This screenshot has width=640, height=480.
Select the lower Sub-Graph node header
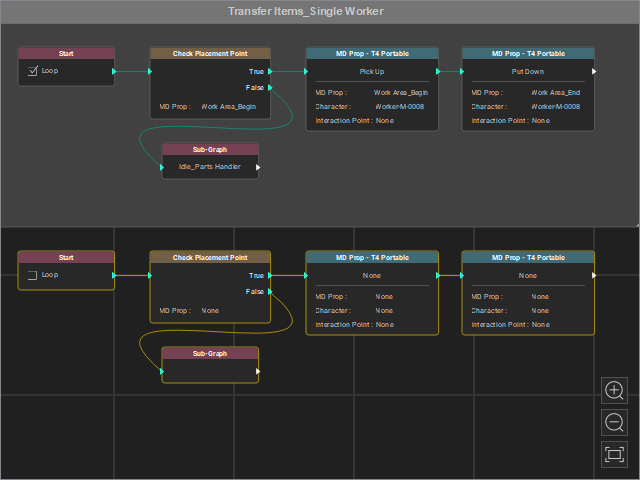tap(210, 353)
